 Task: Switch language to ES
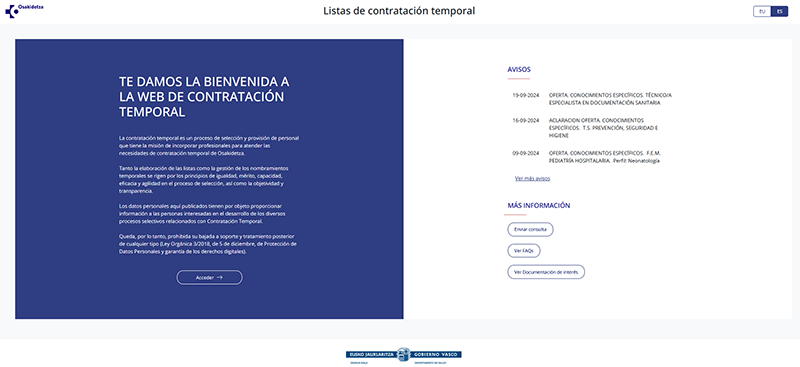pos(779,12)
